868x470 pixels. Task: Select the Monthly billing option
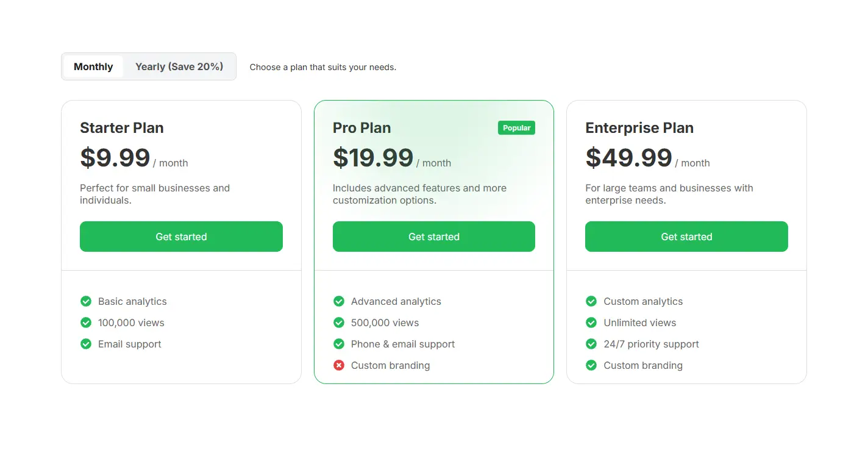coord(93,66)
